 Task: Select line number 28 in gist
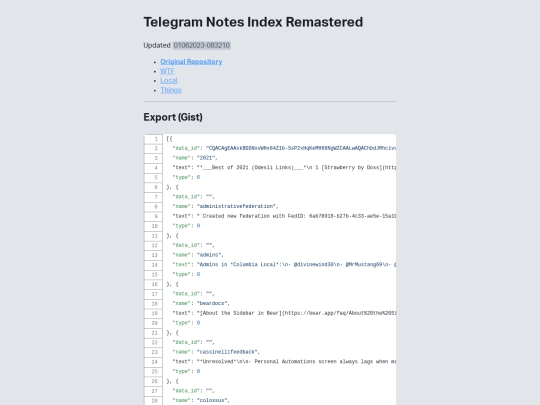(154, 401)
